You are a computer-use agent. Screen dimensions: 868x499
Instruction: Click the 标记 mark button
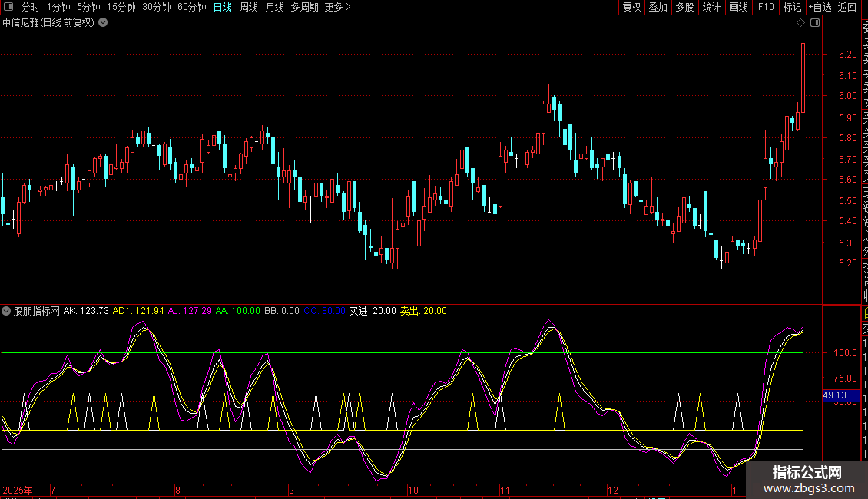tap(791, 7)
